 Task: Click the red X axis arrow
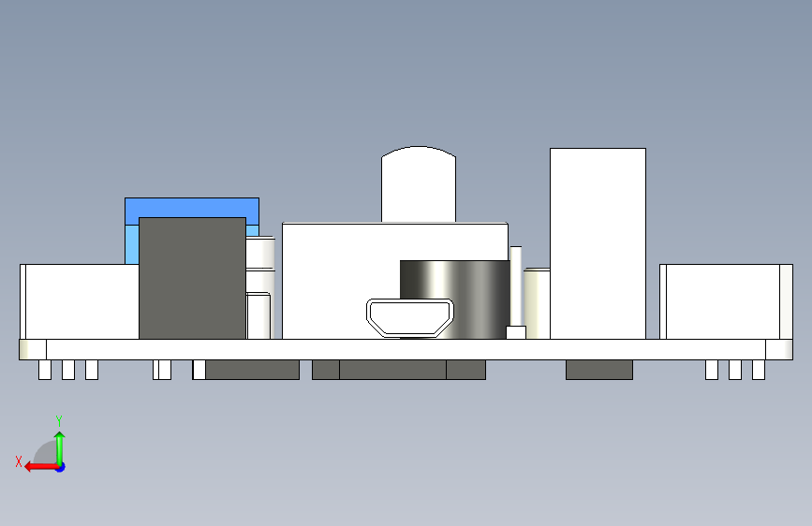[40, 467]
